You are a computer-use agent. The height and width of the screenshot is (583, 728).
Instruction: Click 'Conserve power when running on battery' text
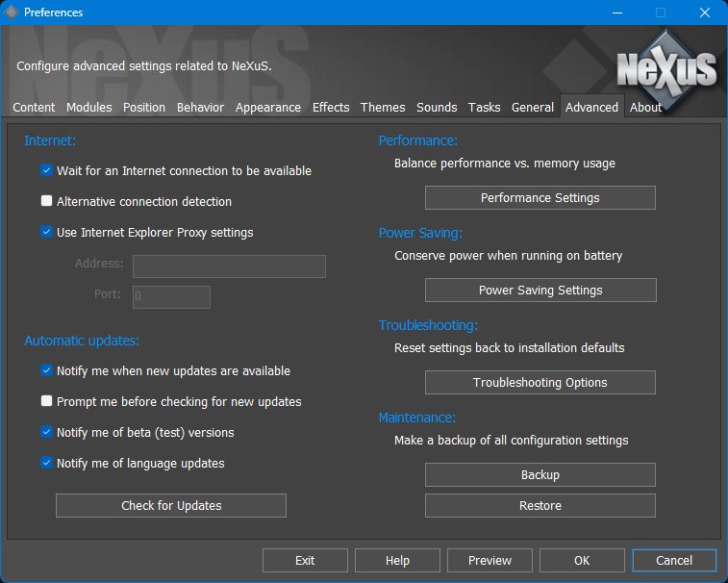coord(509,256)
